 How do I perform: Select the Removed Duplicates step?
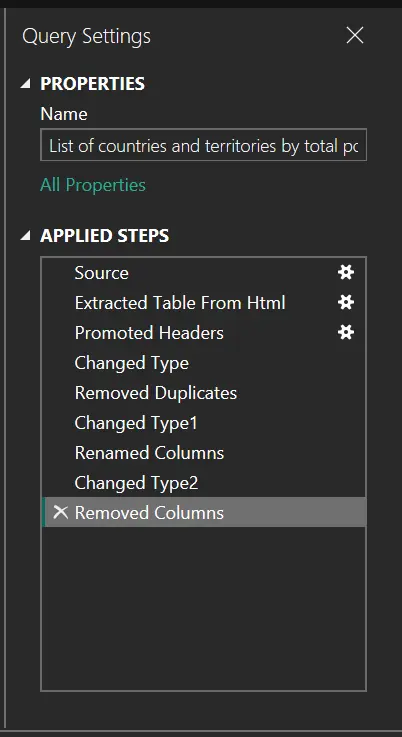[204, 393]
